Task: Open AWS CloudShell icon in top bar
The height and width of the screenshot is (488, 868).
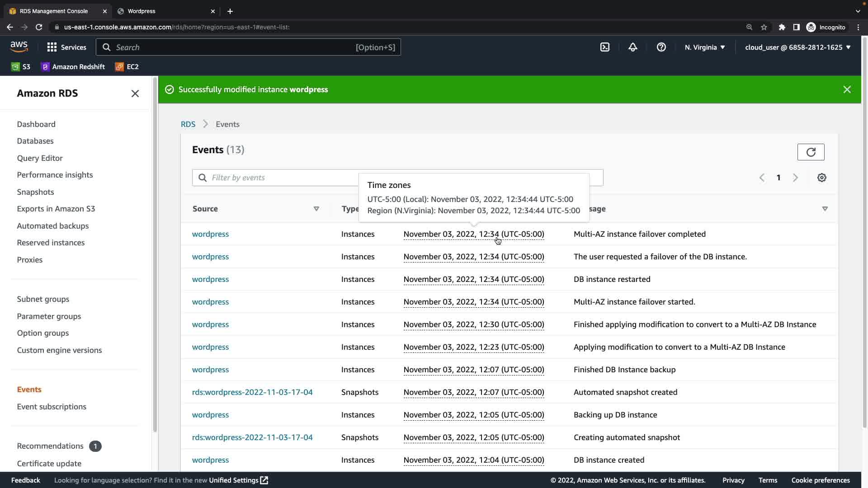Action: pos(605,47)
